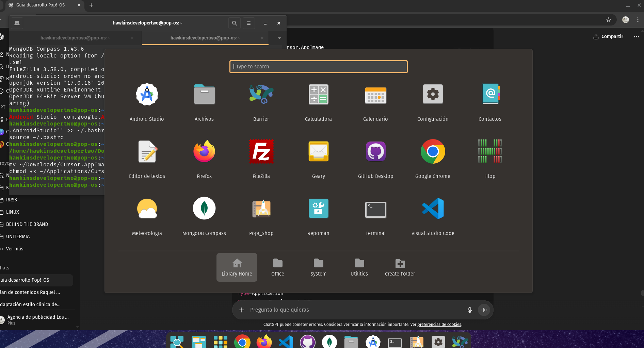
Task: Select the second terminal tab
Action: (205, 38)
